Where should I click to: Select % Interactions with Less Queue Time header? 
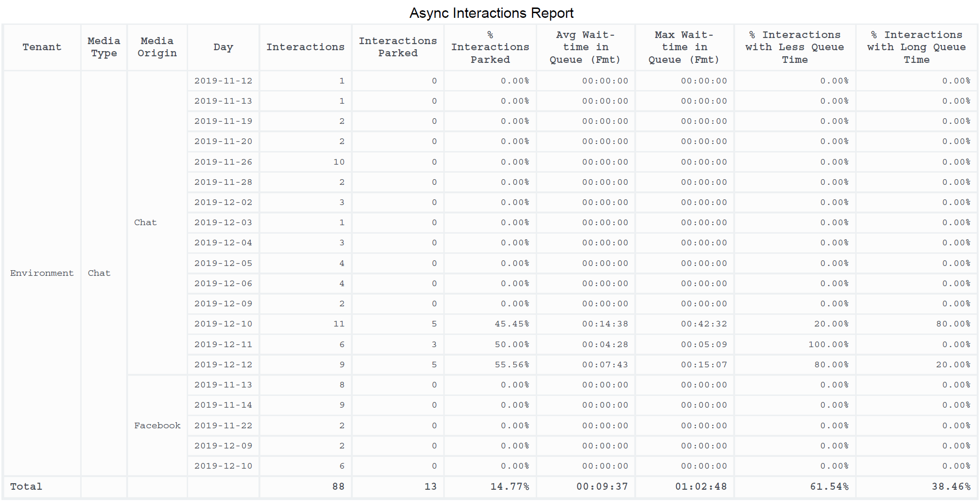[x=795, y=47]
